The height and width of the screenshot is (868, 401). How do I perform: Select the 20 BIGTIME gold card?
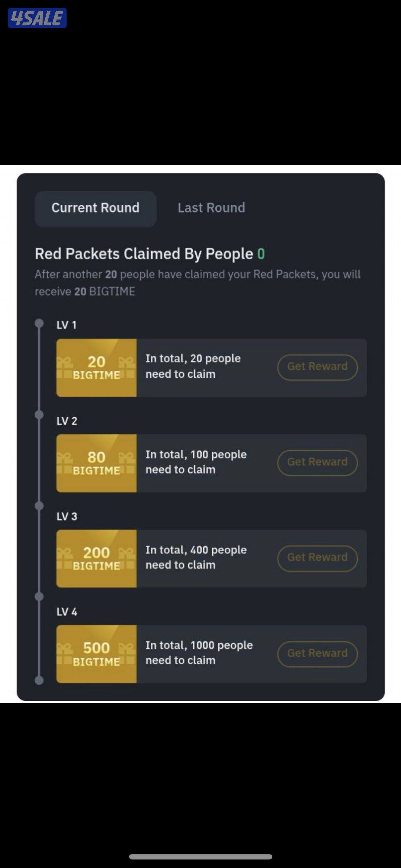[x=96, y=367]
